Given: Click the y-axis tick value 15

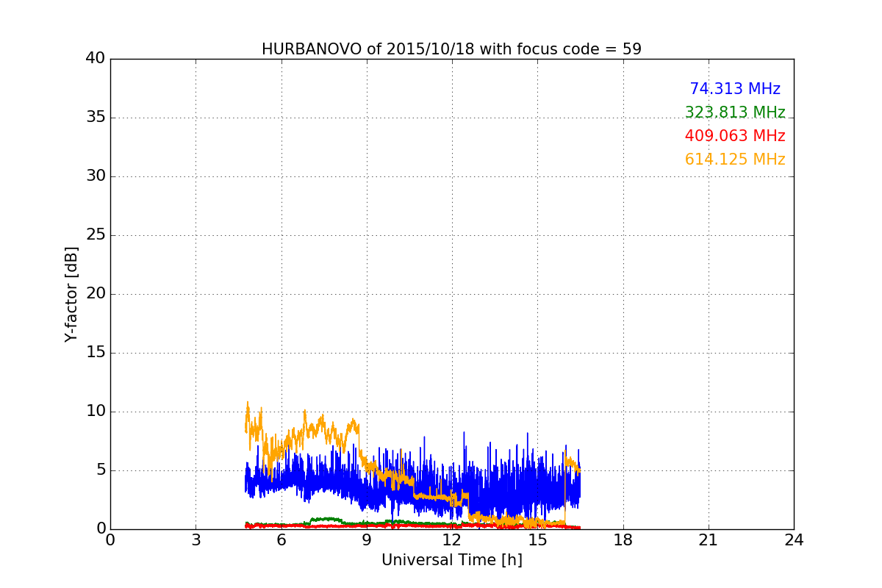Looking at the screenshot, I should (96, 353).
